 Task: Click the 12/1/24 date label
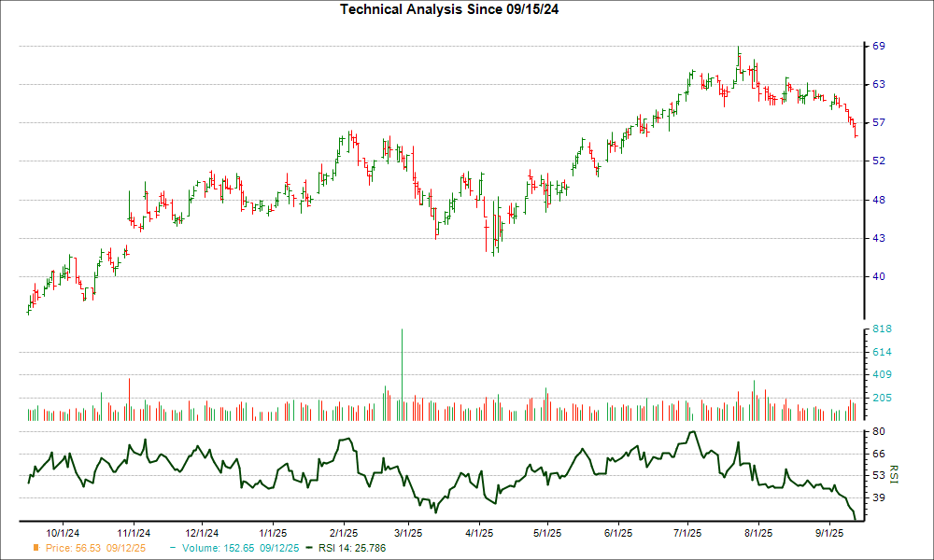point(202,533)
